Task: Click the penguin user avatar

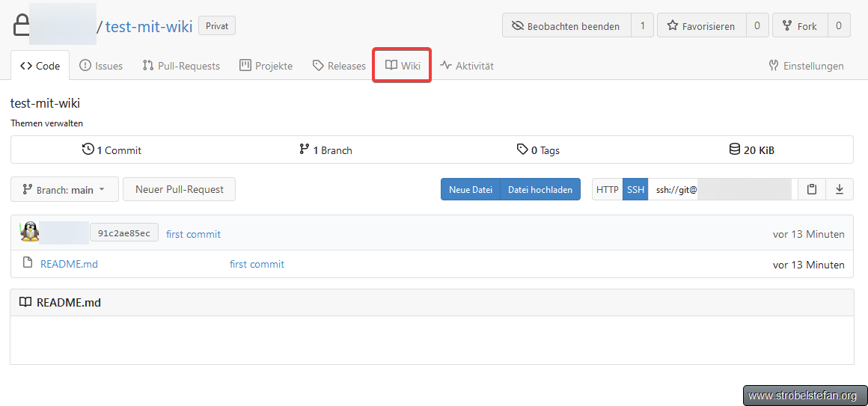Action: point(30,233)
